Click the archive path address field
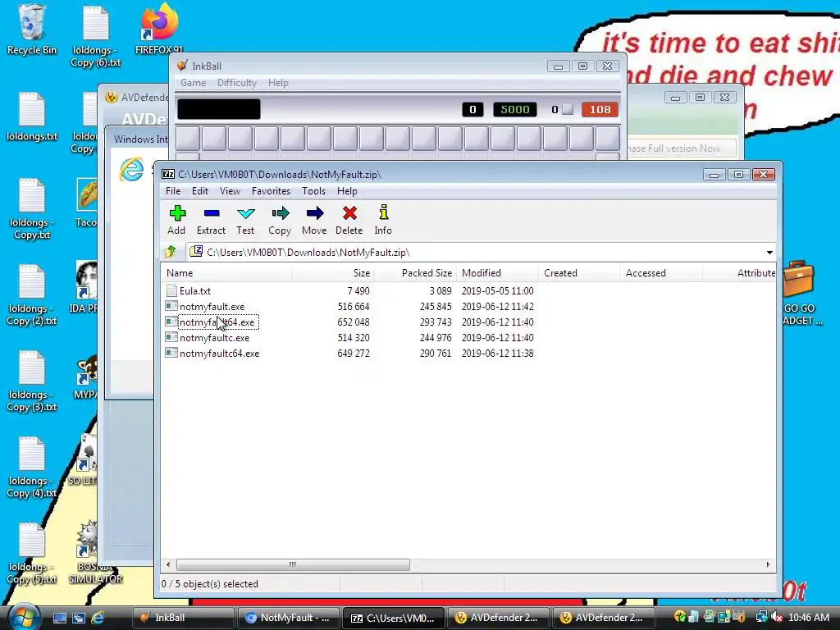Screen dimensions: 840x630 (x=481, y=253)
